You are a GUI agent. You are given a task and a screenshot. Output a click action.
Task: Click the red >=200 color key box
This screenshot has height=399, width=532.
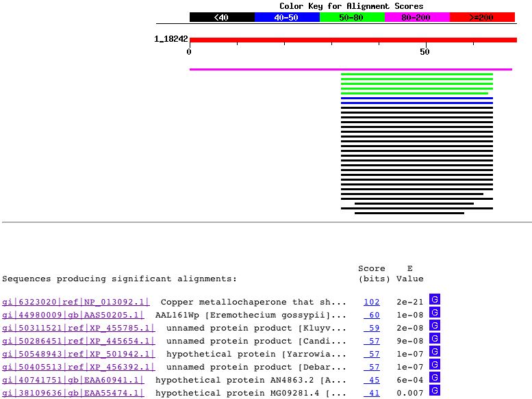(x=482, y=17)
